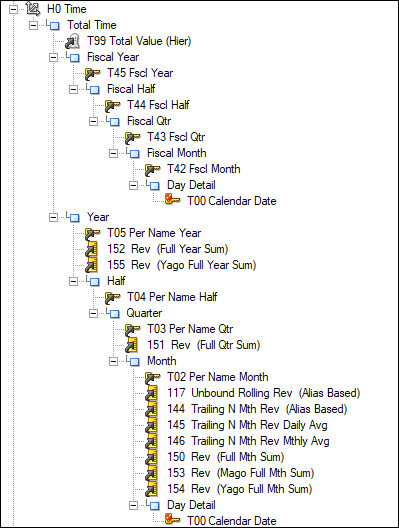Select the Year level label

click(98, 217)
